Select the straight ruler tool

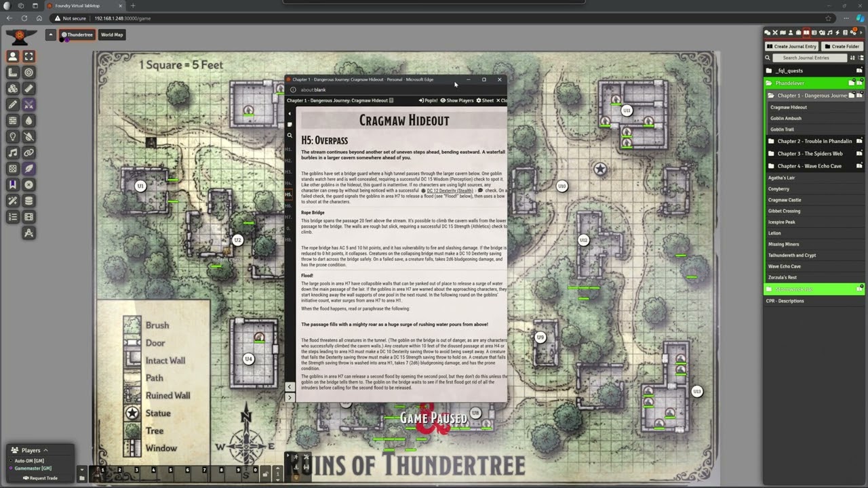coord(28,89)
